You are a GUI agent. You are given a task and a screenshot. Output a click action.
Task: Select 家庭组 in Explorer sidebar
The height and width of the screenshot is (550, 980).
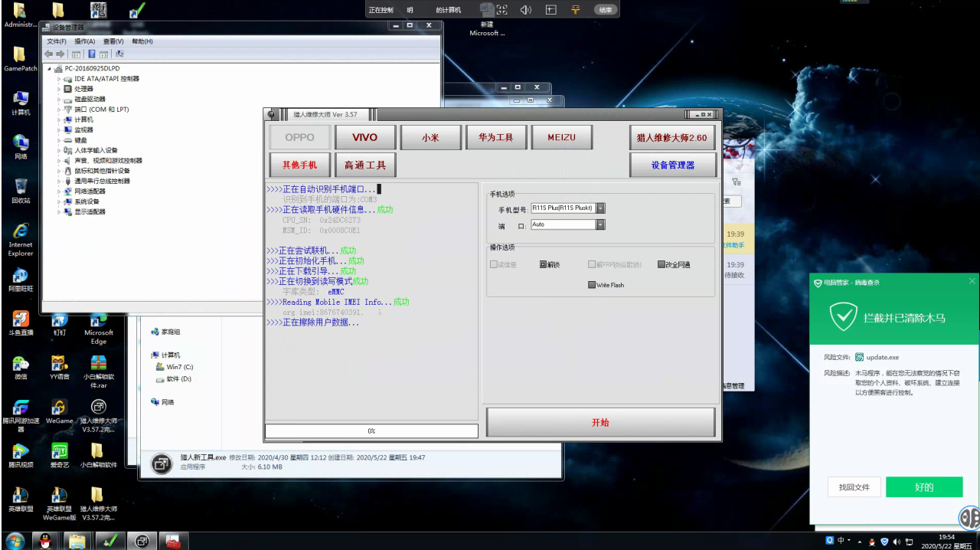[165, 332]
